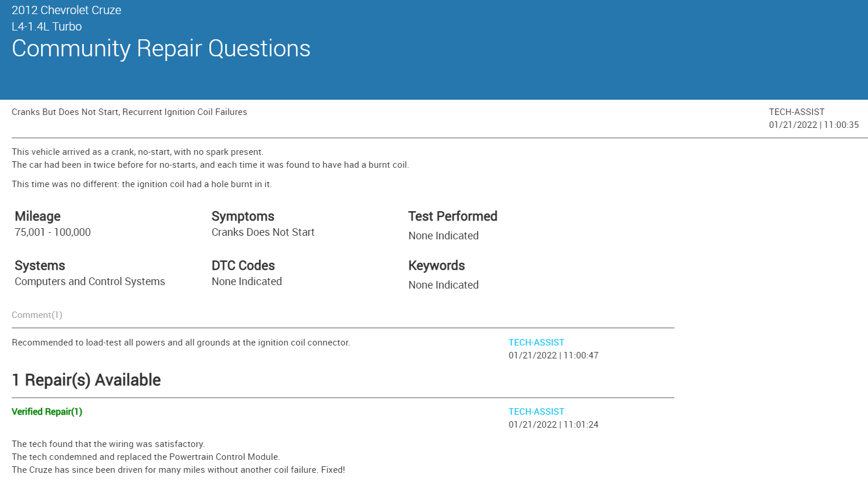Select the Computers and Control Systems value
The height and width of the screenshot is (481, 868).
pos(90,282)
